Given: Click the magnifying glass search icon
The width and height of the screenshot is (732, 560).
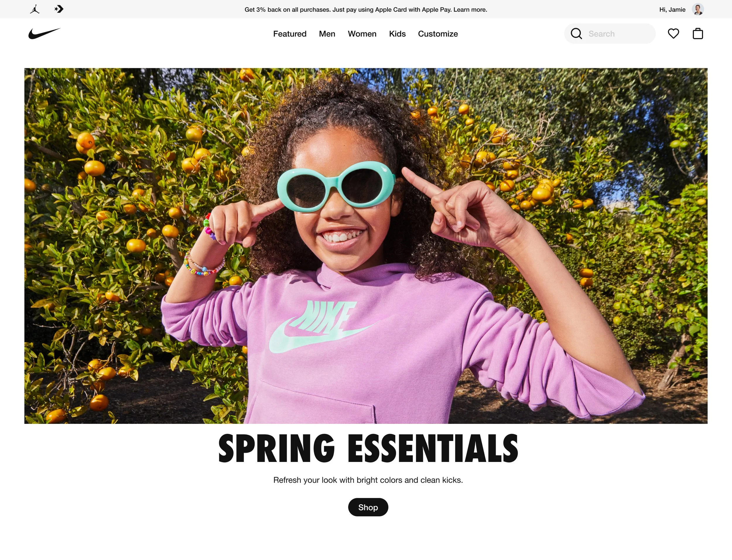Looking at the screenshot, I should (576, 34).
